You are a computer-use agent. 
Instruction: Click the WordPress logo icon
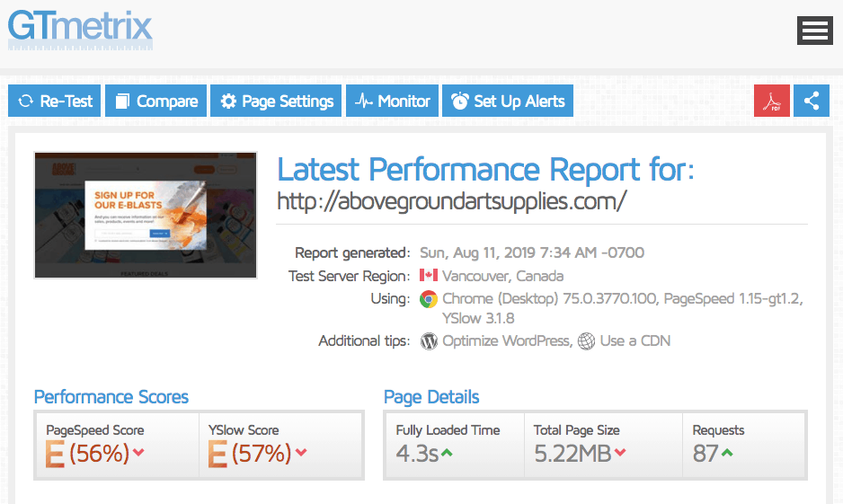pyautogui.click(x=429, y=341)
